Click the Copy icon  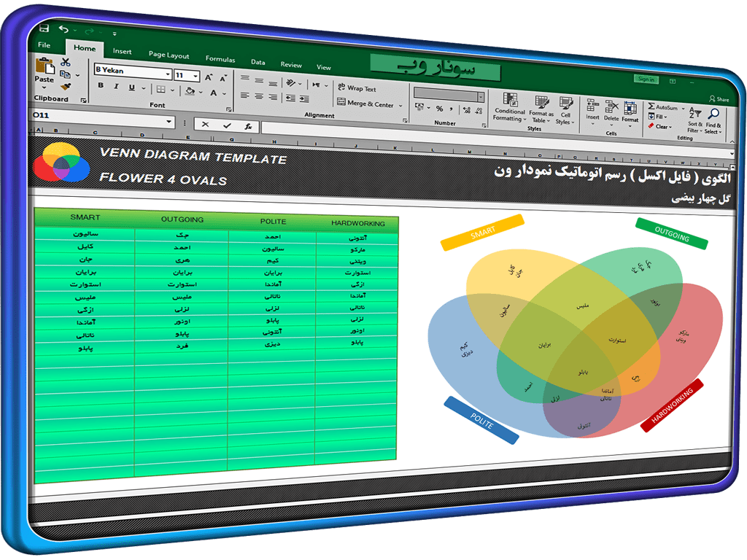pos(65,74)
